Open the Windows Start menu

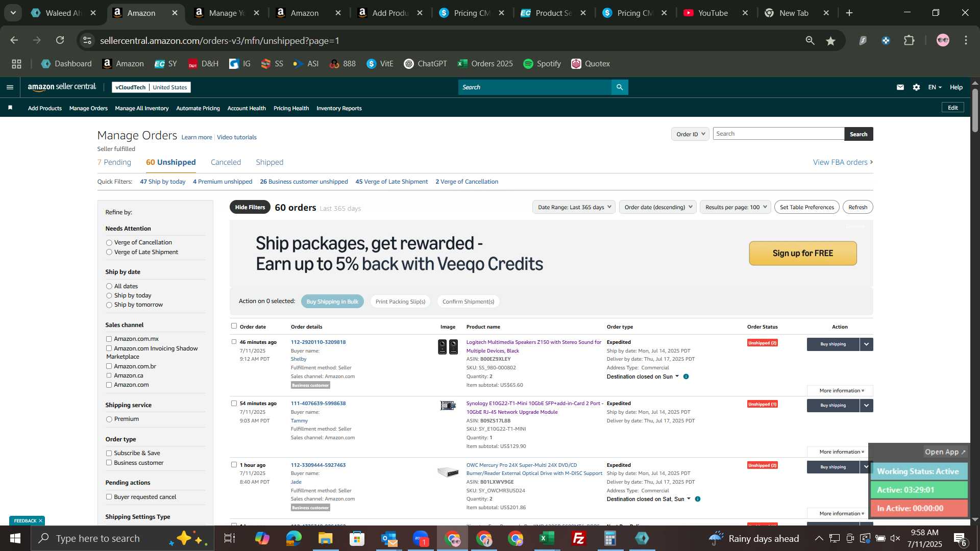15,538
